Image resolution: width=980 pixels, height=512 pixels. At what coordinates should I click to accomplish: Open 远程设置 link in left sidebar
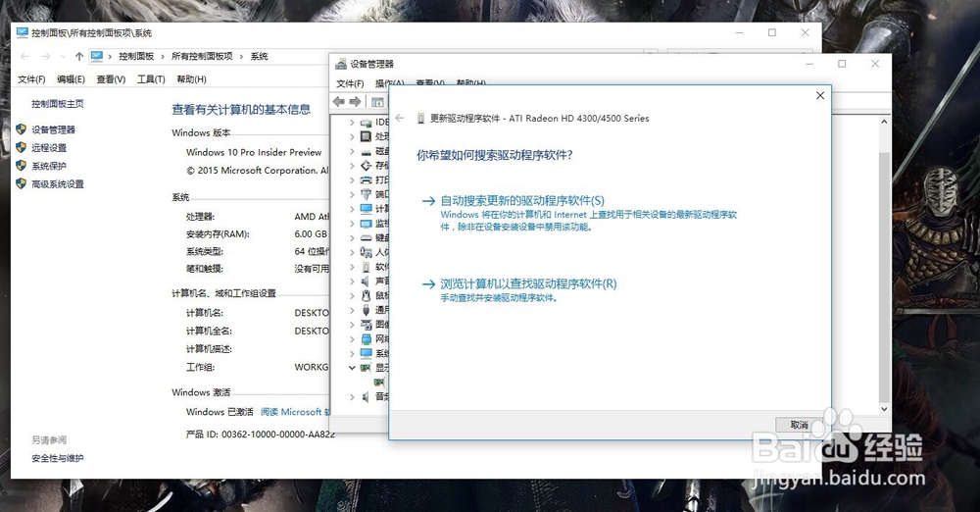pyautogui.click(x=49, y=148)
